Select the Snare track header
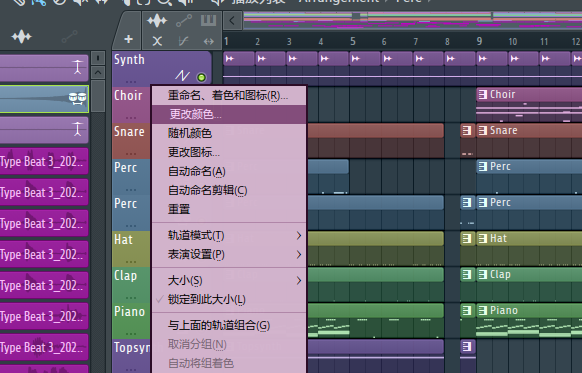The width and height of the screenshot is (582, 373). click(x=131, y=141)
